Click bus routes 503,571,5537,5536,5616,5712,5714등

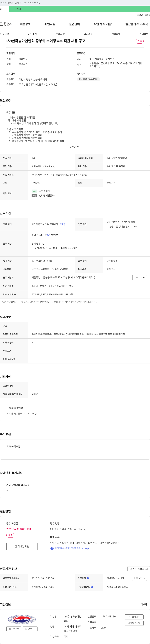(52, 294)
